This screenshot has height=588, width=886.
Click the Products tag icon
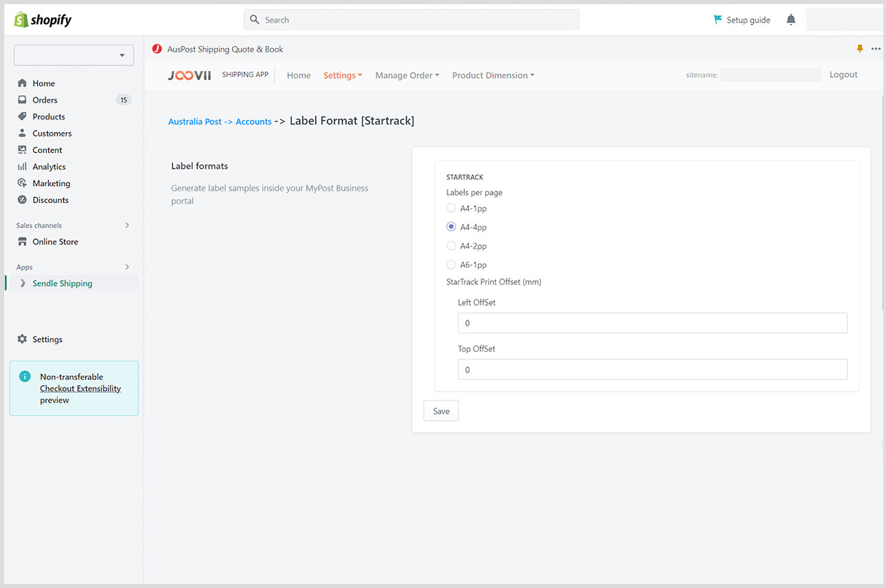(22, 116)
